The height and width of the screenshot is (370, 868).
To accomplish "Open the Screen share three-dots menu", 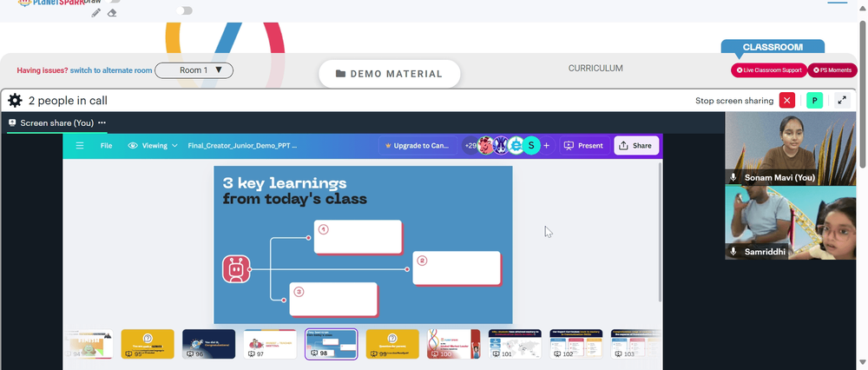I will [102, 123].
